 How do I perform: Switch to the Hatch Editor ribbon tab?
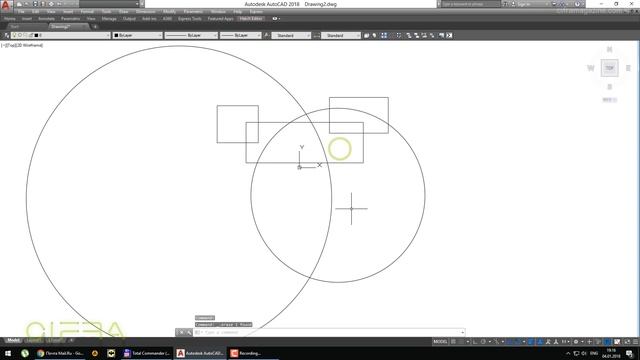coord(251,19)
